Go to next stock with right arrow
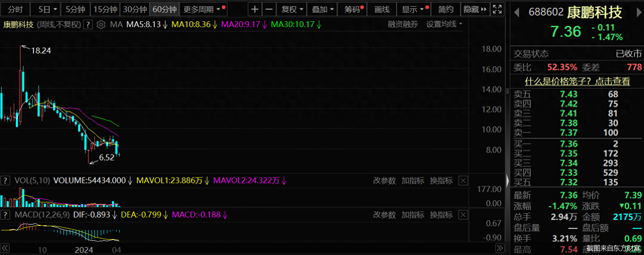Screen dimensions: 644x255 tap(639, 13)
